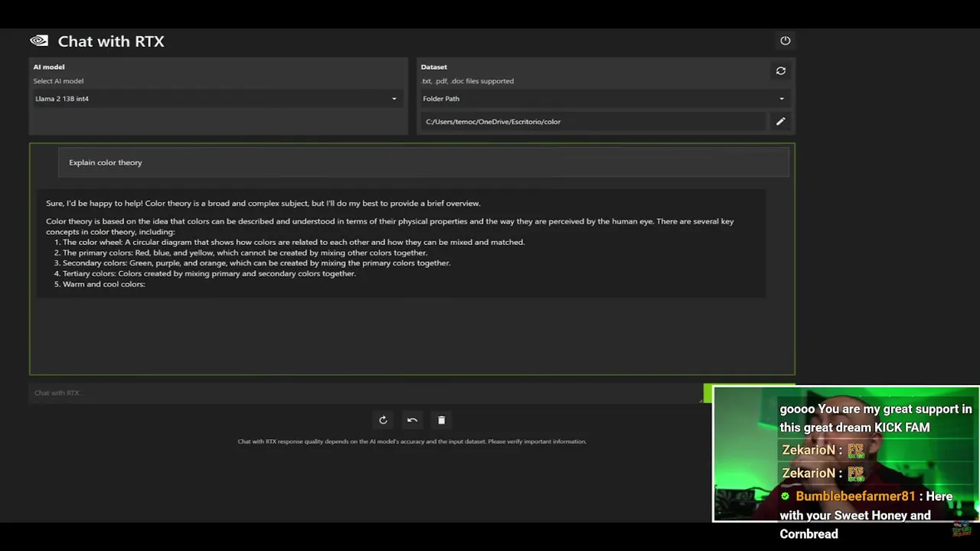980x551 pixels.
Task: Click the first ZekarioN chat message
Action: coord(823,450)
